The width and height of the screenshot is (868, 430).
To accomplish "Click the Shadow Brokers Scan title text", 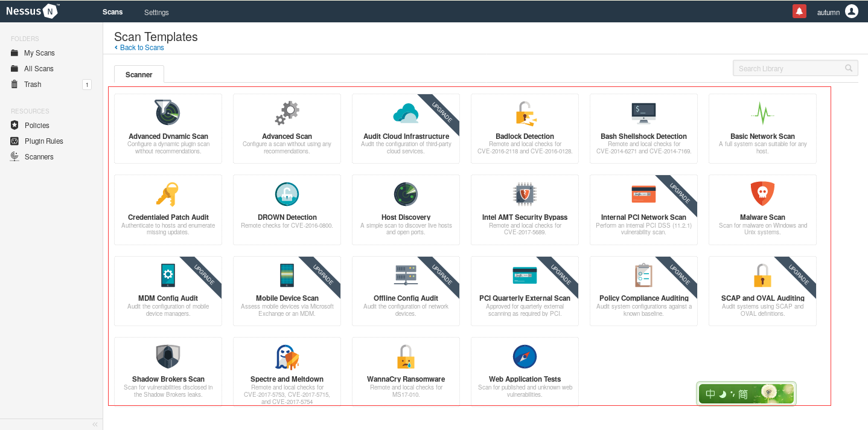I will pos(168,379).
